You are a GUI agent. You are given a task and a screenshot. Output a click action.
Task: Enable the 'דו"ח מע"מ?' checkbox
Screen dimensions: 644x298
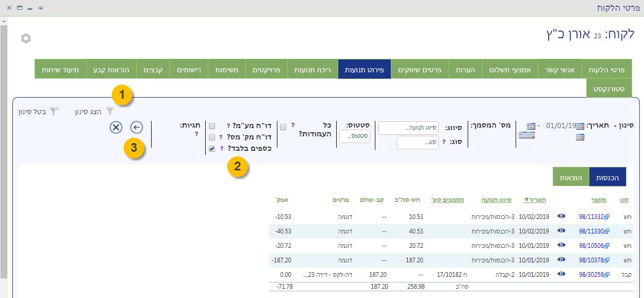pyautogui.click(x=212, y=126)
